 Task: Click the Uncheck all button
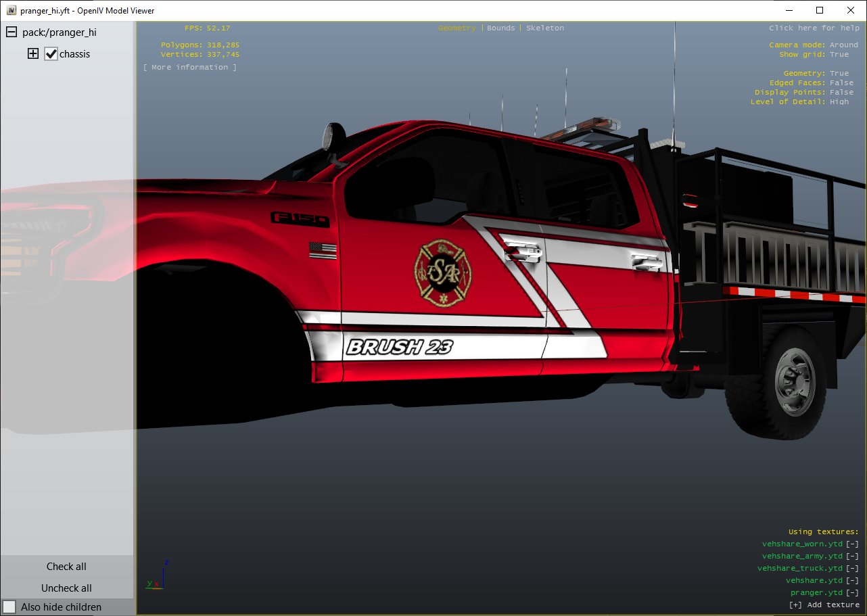[x=66, y=588]
